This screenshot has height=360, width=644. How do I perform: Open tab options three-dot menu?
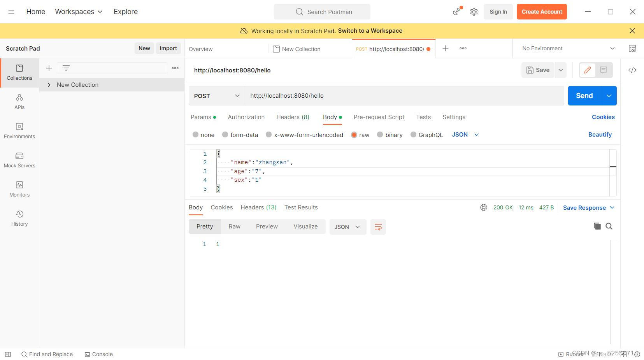pos(463,48)
